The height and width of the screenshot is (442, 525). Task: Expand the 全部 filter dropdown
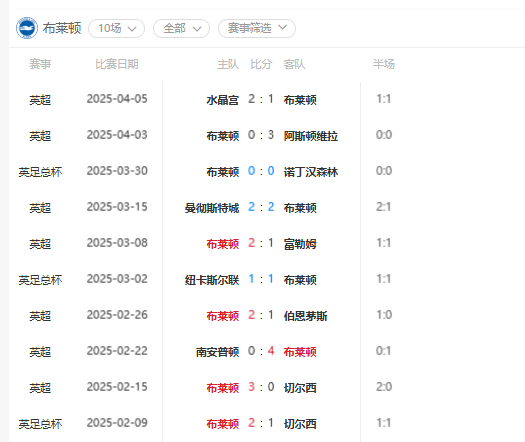pos(181,28)
